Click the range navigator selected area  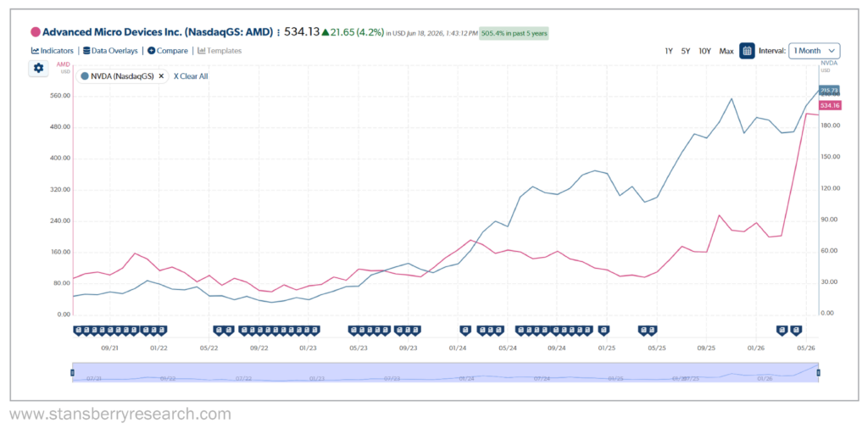click(x=445, y=372)
